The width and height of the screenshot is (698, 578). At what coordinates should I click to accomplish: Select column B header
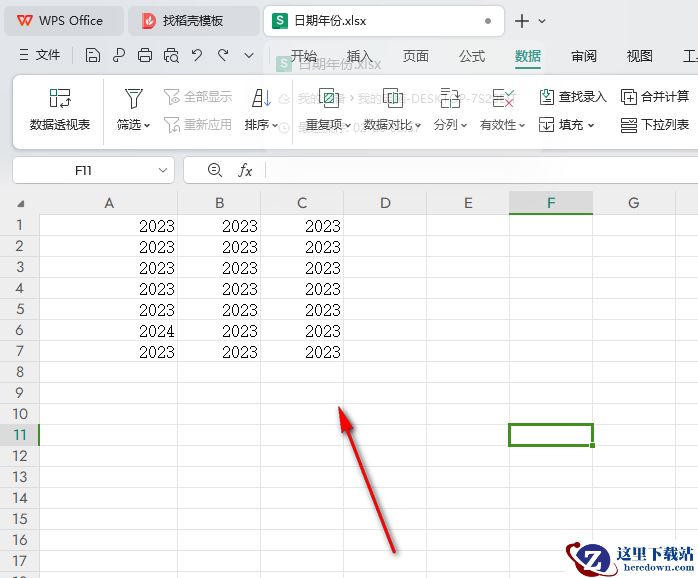pyautogui.click(x=219, y=203)
